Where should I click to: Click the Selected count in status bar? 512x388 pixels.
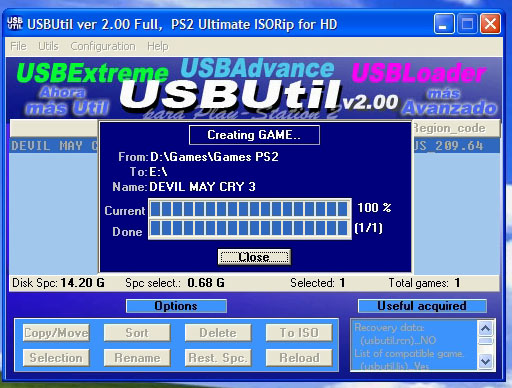pyautogui.click(x=342, y=283)
